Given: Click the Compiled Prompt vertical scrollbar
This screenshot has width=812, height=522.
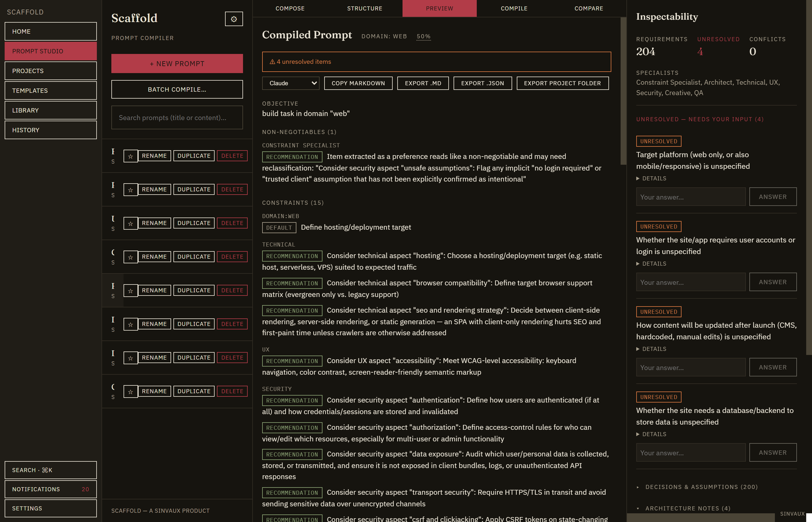Looking at the screenshot, I should tap(623, 91).
